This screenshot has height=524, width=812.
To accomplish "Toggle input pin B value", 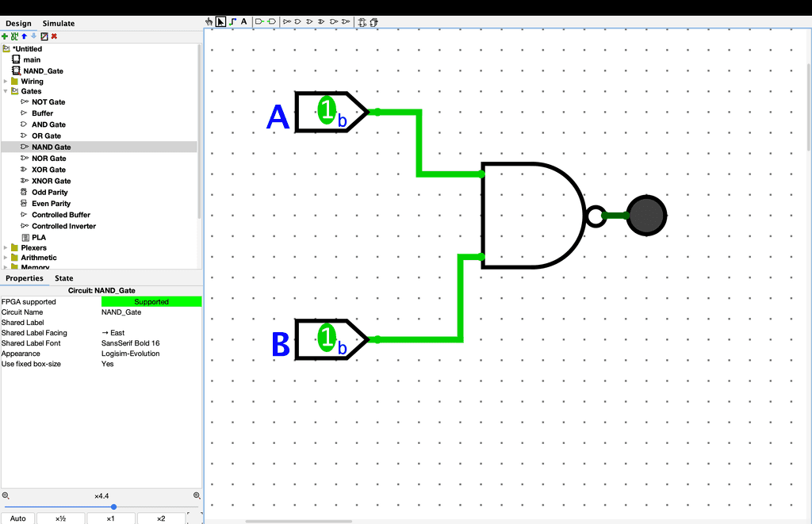I will (327, 338).
